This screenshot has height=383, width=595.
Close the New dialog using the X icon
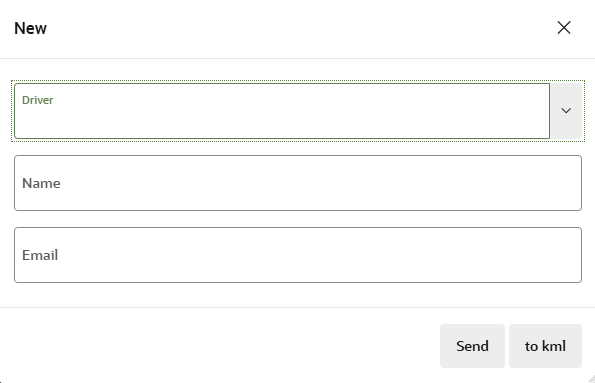(564, 28)
